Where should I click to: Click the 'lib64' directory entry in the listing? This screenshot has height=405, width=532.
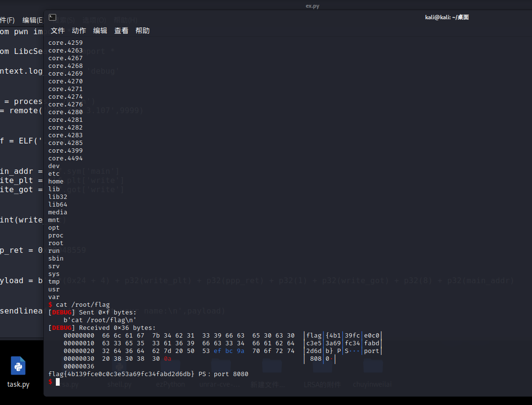pyautogui.click(x=58, y=205)
